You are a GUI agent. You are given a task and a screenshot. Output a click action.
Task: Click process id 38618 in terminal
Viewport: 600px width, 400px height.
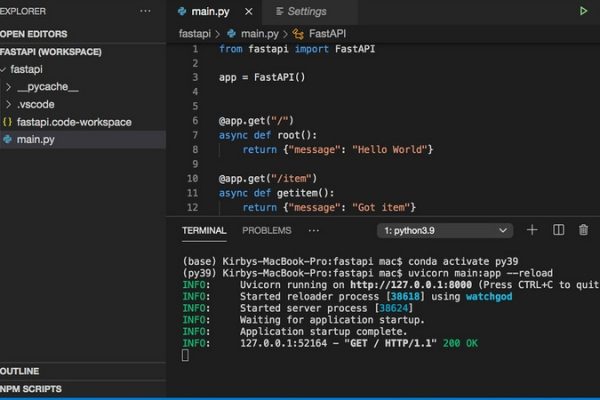point(405,297)
